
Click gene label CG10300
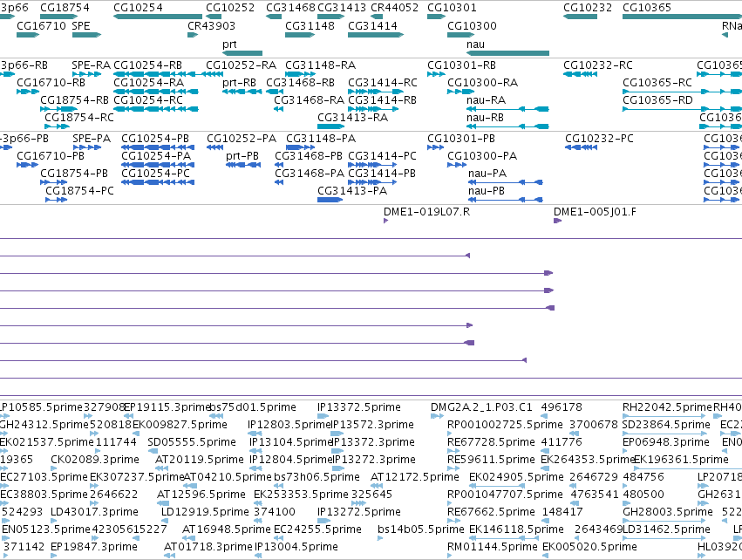[x=472, y=25]
